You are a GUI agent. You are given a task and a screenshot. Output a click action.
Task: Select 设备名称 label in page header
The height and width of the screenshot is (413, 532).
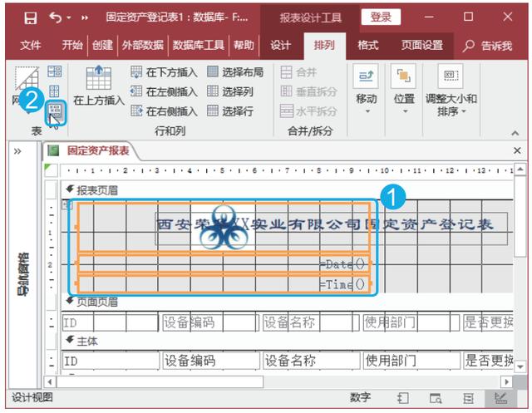311,322
